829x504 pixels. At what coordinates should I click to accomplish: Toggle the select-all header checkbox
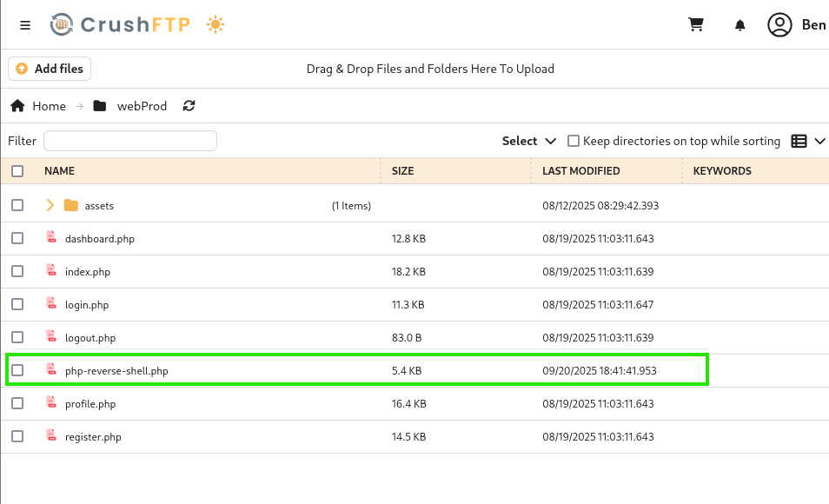(17, 171)
